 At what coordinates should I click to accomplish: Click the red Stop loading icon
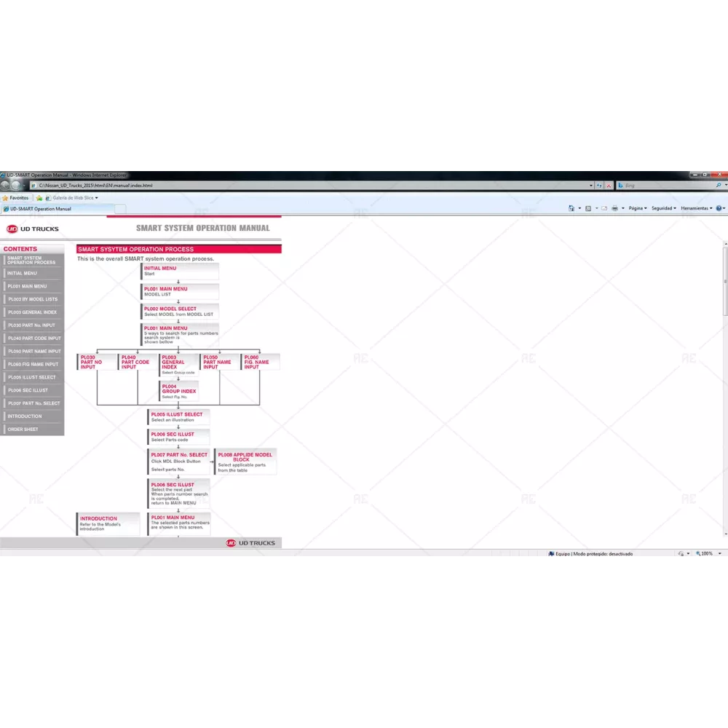coord(609,186)
